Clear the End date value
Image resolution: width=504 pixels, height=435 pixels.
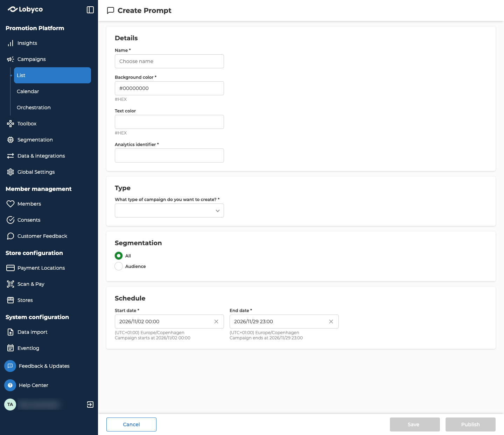[x=331, y=322]
